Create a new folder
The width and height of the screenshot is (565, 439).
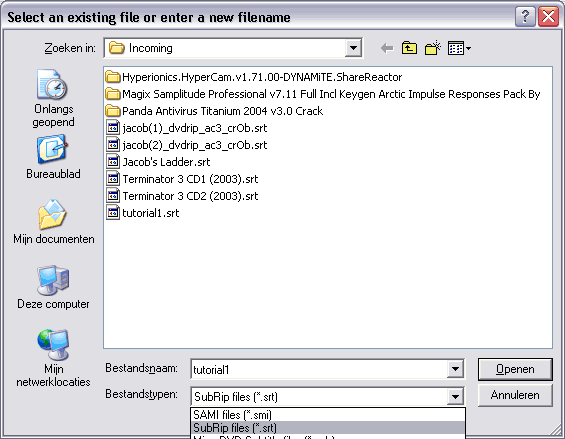click(433, 48)
